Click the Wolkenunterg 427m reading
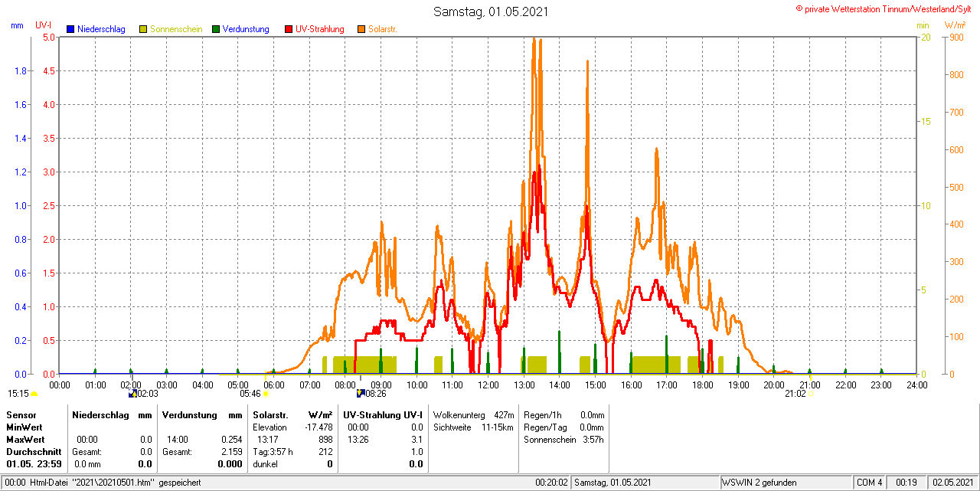The width and height of the screenshot is (980, 491). [x=473, y=414]
